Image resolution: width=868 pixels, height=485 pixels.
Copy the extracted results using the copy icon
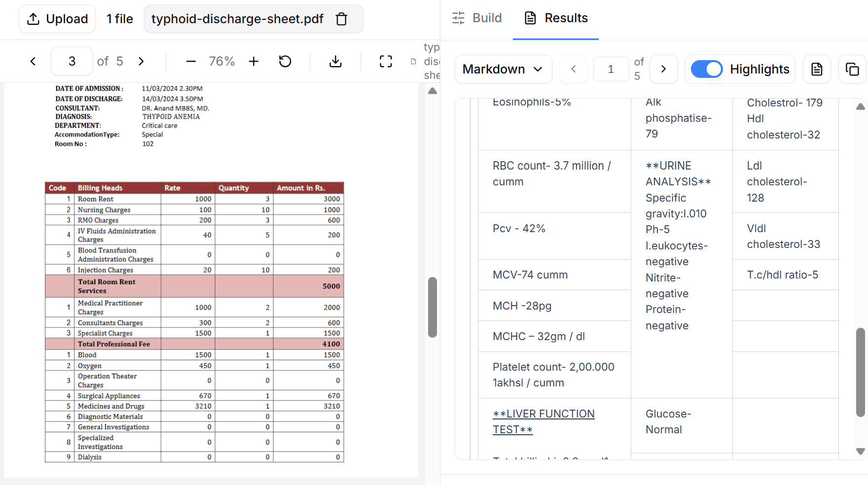pyautogui.click(x=852, y=69)
